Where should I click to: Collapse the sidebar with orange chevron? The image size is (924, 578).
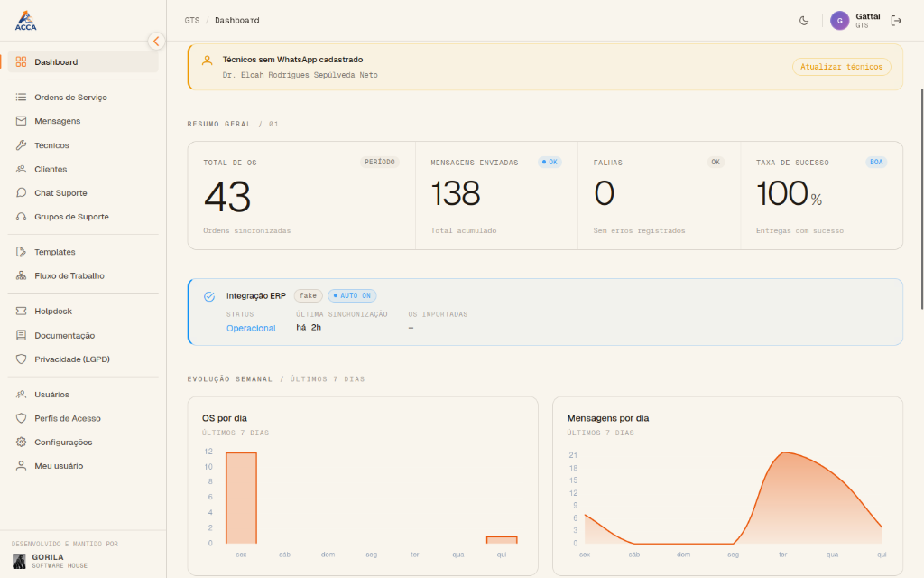[156, 42]
